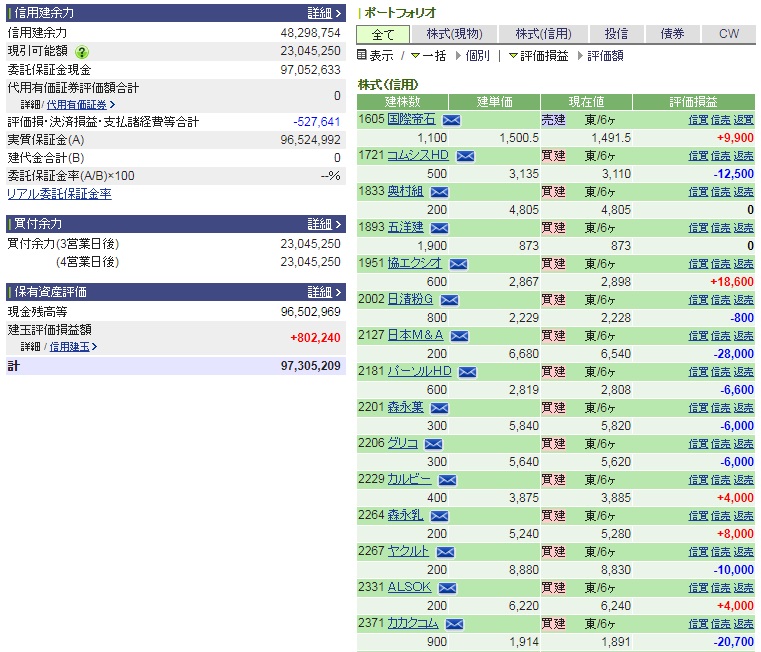This screenshot has height=652, width=761.
Task: Click the mail alert icon for 日本M&A
Action: point(460,336)
